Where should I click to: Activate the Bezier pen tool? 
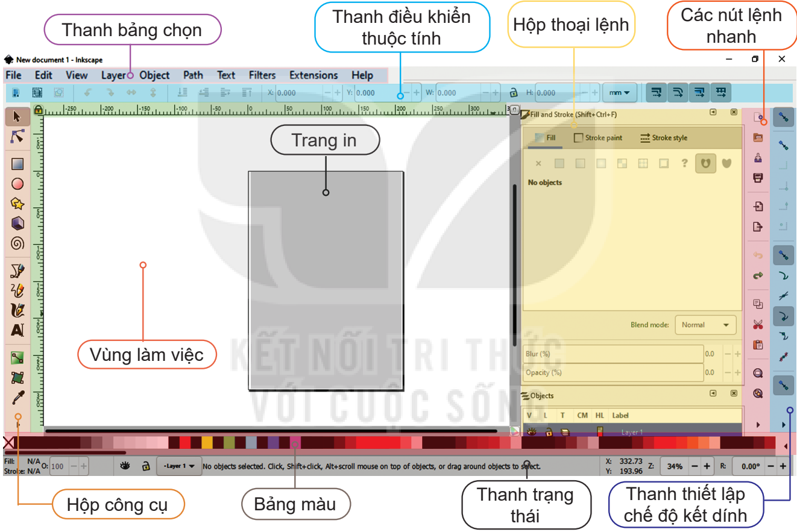[x=17, y=271]
